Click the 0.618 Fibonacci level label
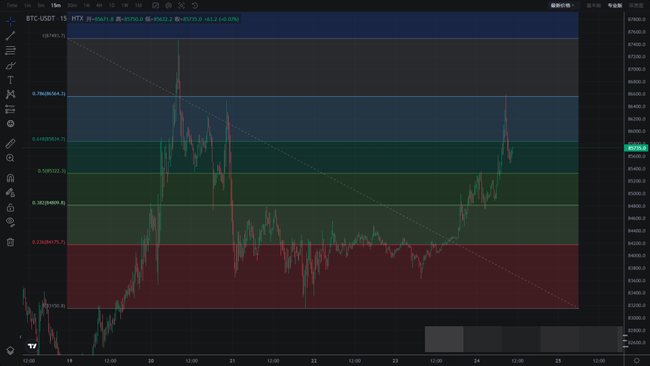Viewport: 650px width, 366px height. click(49, 139)
